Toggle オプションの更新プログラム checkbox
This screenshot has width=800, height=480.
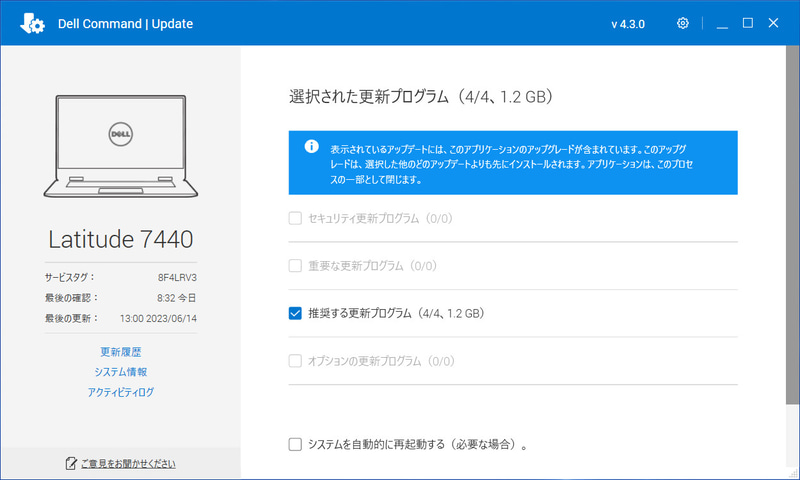295,361
